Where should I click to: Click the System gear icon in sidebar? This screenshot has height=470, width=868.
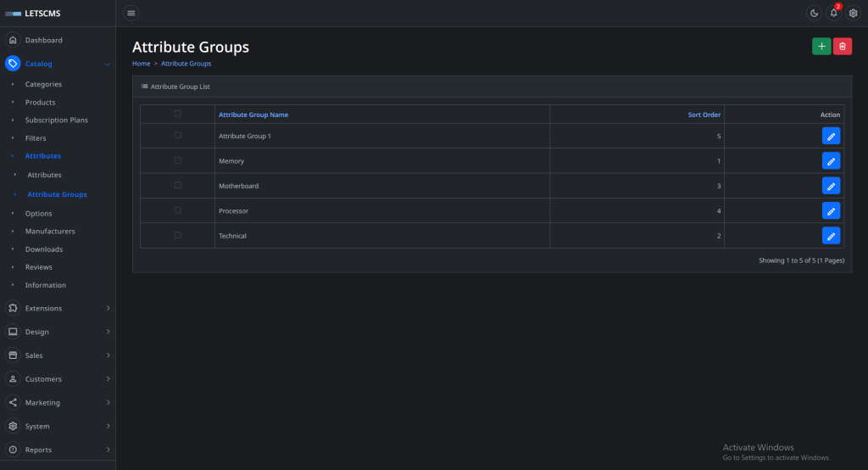point(13,426)
